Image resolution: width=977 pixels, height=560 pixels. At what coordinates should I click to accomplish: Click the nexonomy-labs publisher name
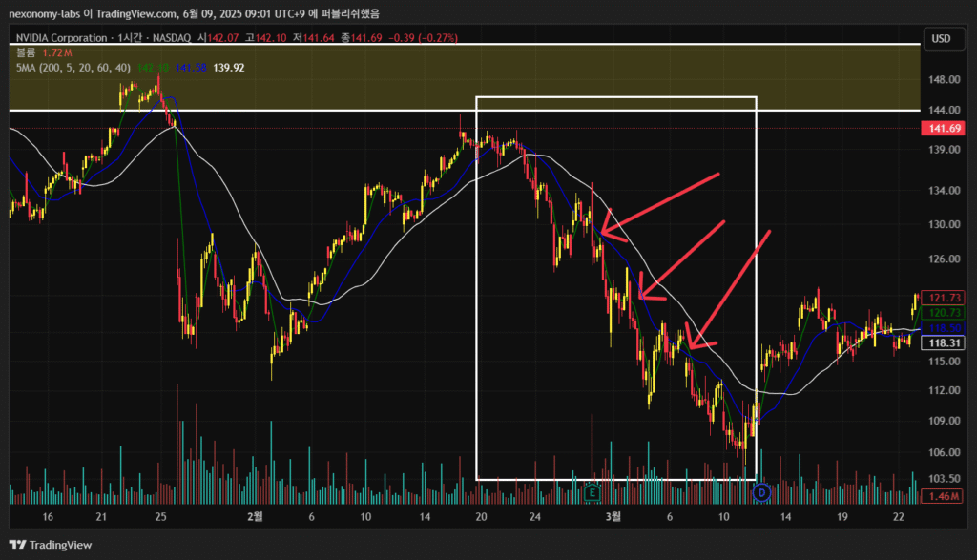(48, 13)
